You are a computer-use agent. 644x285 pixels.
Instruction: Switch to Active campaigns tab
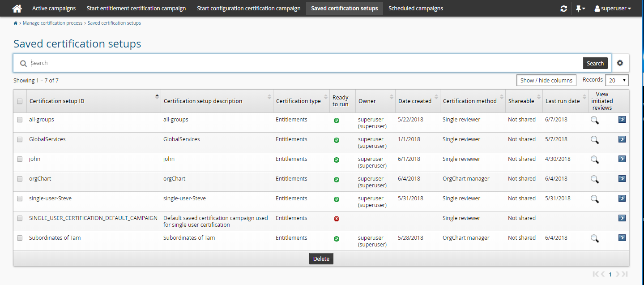(x=54, y=9)
